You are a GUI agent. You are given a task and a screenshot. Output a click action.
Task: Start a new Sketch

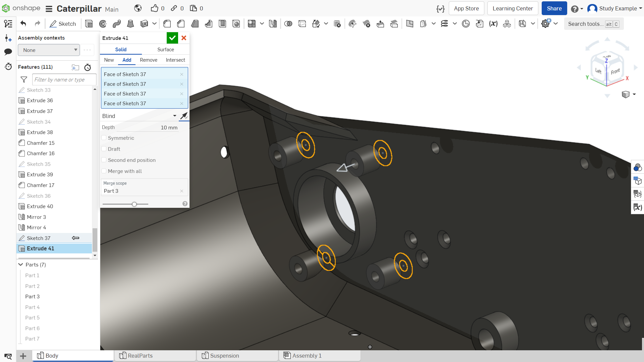63,24
